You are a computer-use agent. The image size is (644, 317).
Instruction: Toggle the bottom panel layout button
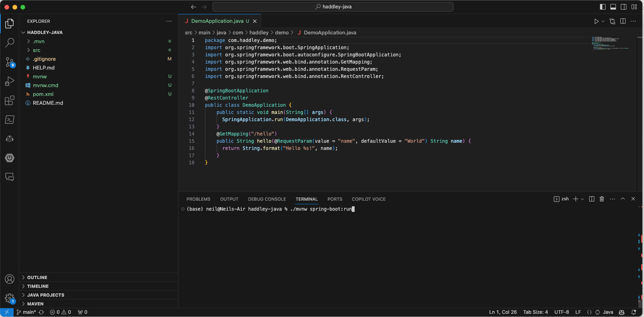pyautogui.click(x=613, y=7)
